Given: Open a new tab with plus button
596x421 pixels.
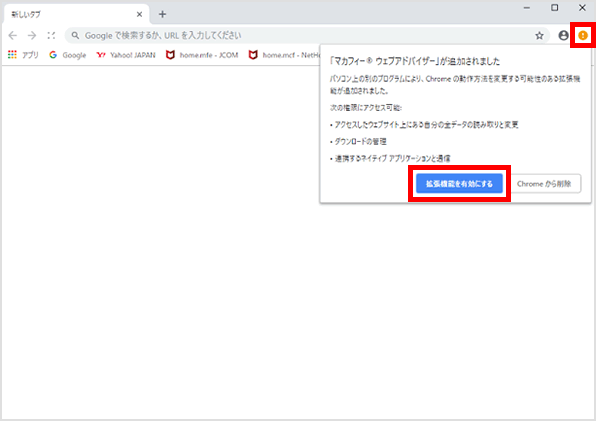Looking at the screenshot, I should click(x=162, y=14).
